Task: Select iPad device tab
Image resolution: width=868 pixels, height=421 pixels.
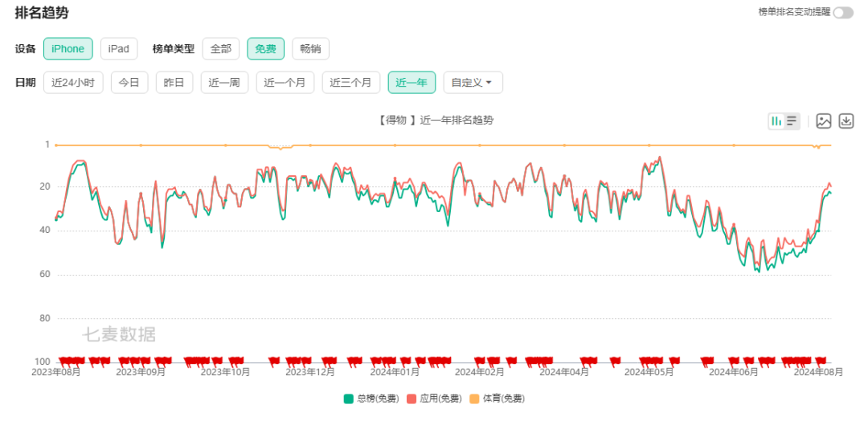Action: (x=119, y=49)
